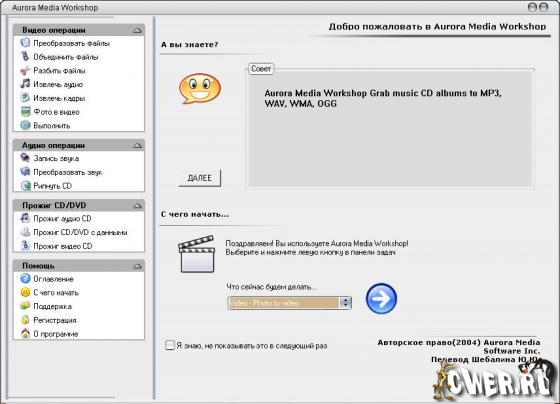This screenshot has width=560, height=404.
Task: Click the smiley icon for С чего начать
Action: [x=25, y=292]
